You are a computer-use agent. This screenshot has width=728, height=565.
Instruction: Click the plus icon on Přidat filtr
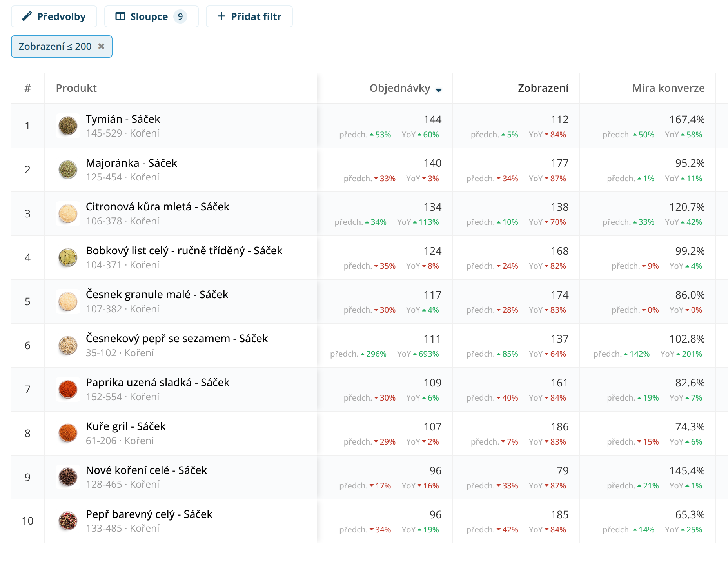221,16
